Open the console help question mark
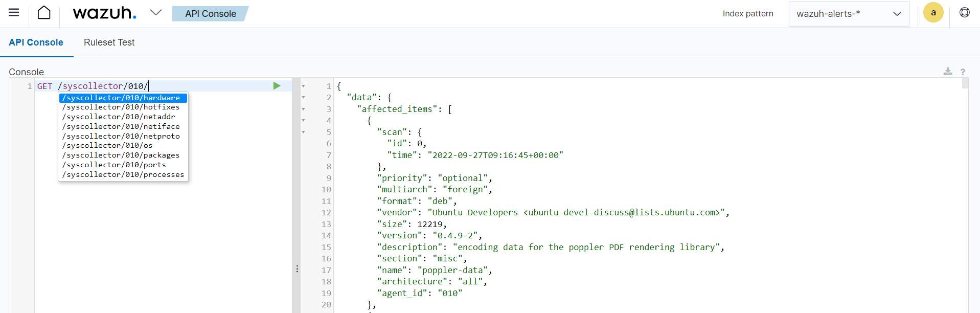Screen dimensions: 980x313 point(963,72)
